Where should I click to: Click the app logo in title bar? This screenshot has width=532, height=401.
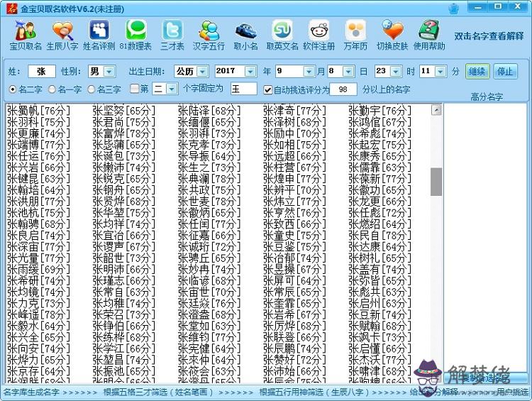coord(12,9)
